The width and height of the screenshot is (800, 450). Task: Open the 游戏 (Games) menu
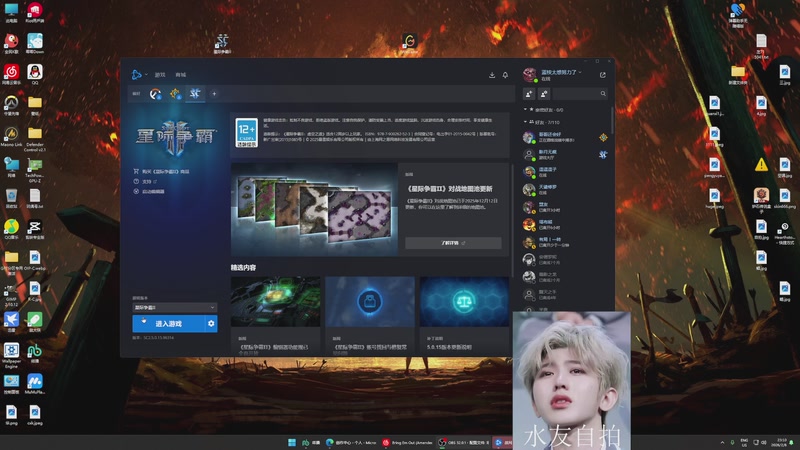[x=160, y=74]
